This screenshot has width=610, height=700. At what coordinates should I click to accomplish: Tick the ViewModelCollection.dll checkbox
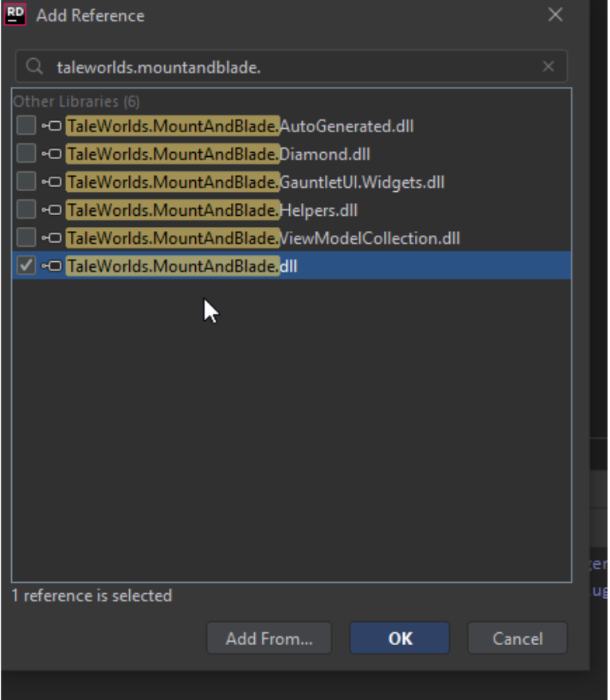(x=26, y=237)
